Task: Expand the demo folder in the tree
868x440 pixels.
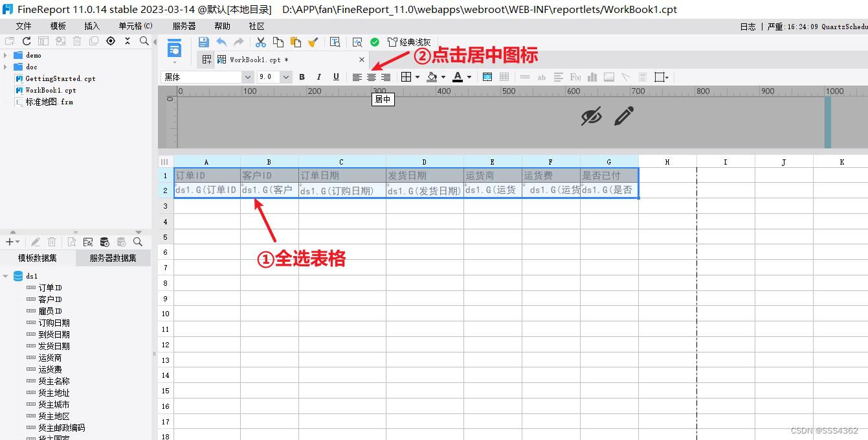Action: coord(6,55)
